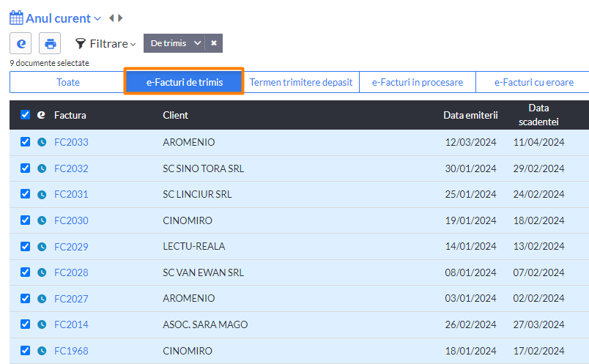Expand the Filtrare dropdown

(112, 43)
